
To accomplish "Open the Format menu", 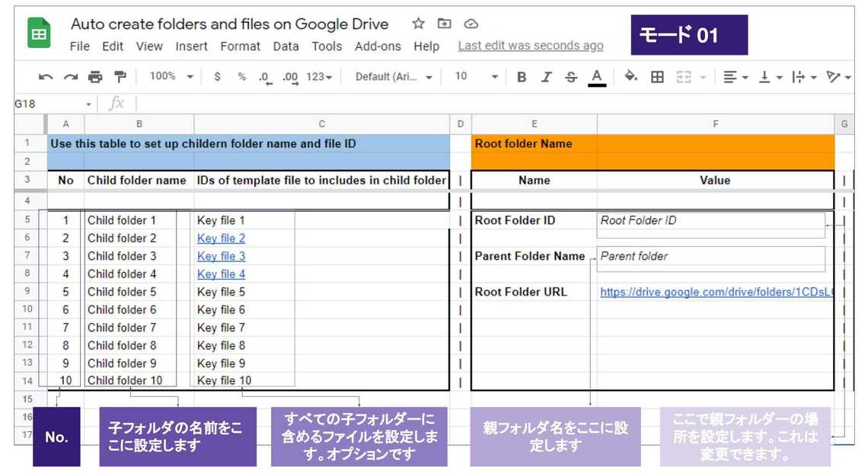I will [x=240, y=46].
